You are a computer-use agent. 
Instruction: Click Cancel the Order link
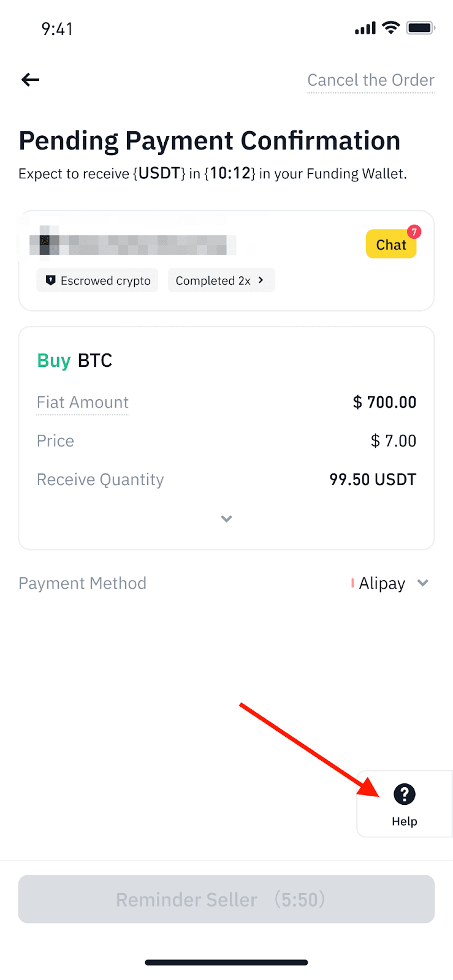point(370,80)
